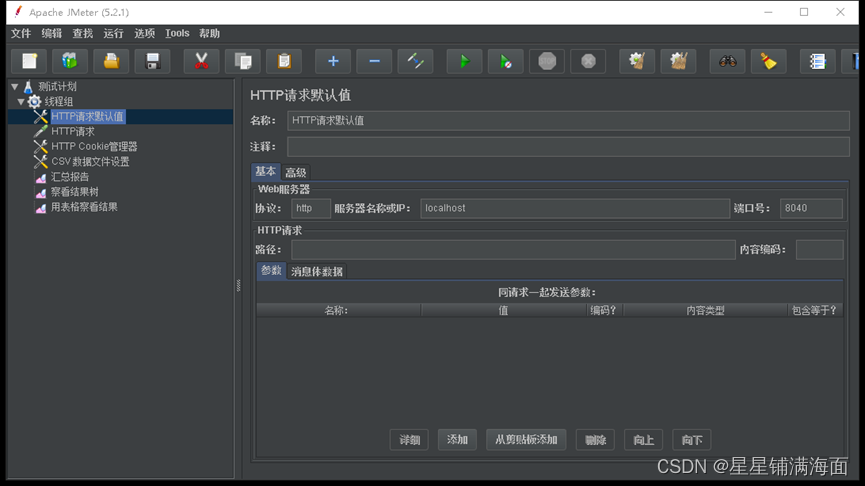Switch to the 参数 tab
This screenshot has height=486, width=865.
271,270
